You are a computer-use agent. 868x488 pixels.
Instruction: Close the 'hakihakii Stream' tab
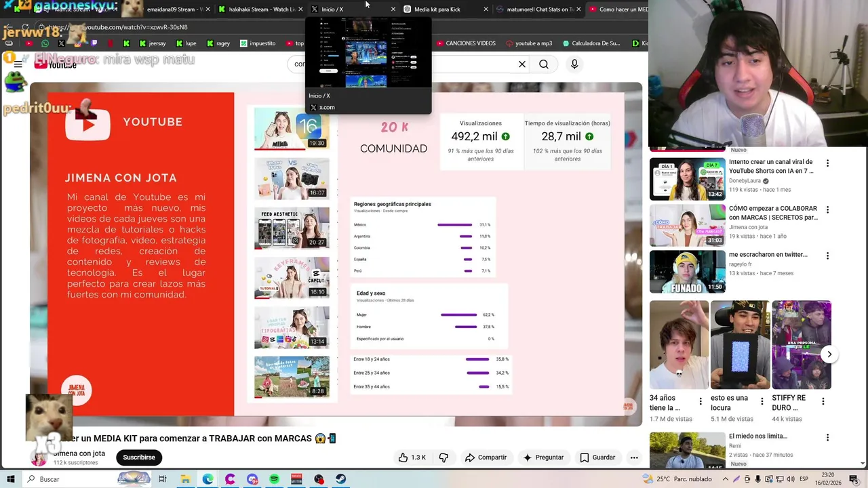click(x=300, y=9)
